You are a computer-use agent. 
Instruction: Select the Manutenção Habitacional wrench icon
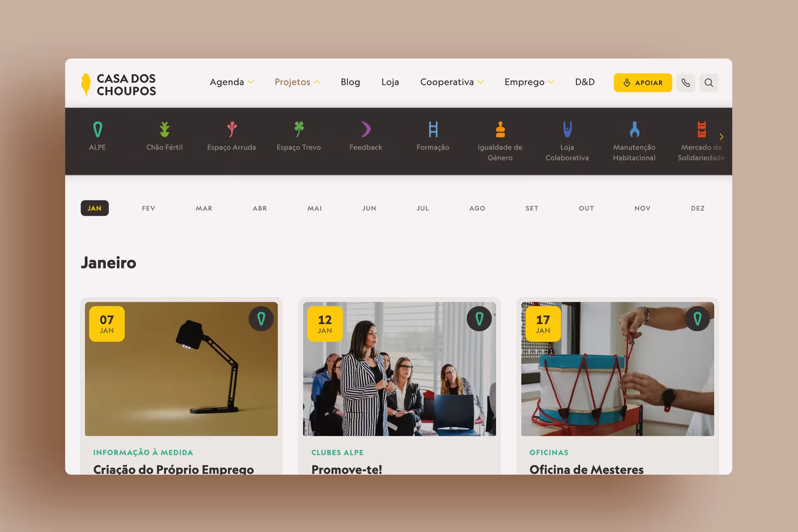coord(634,129)
